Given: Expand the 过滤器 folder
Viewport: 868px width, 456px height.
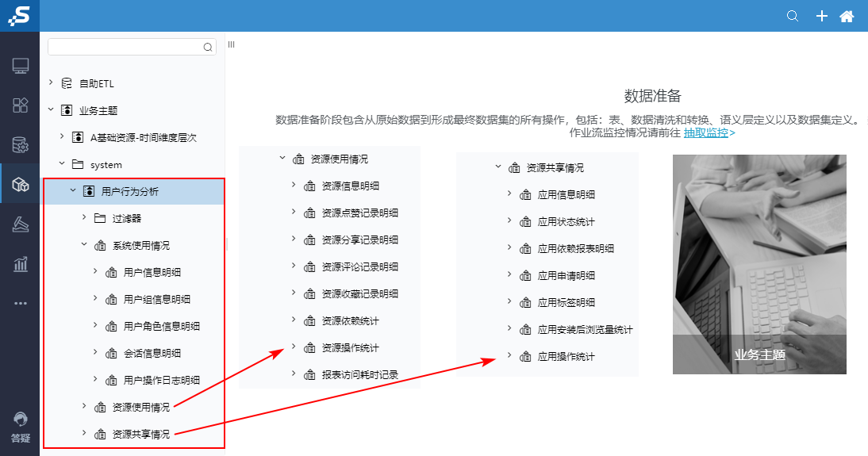Looking at the screenshot, I should [84, 217].
